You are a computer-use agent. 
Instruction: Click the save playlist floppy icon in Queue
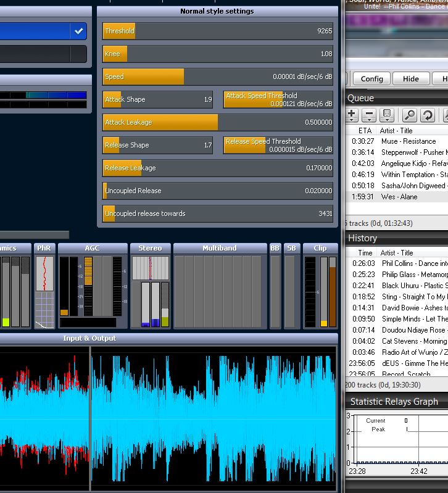[387, 114]
